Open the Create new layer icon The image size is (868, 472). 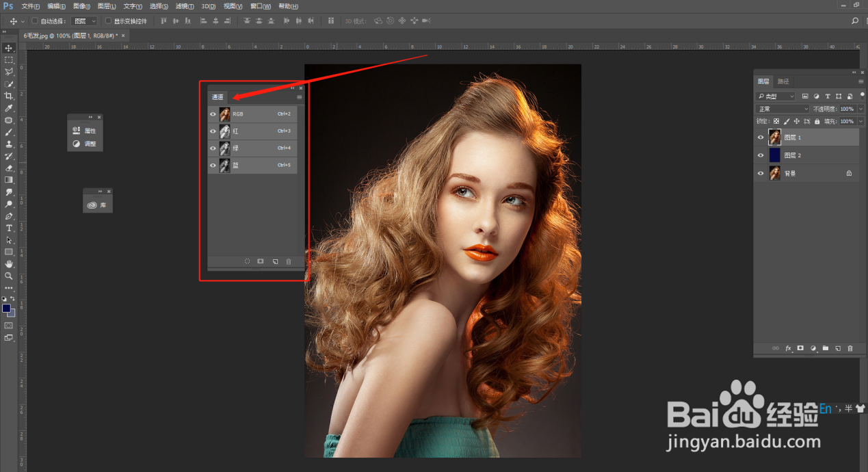(837, 348)
